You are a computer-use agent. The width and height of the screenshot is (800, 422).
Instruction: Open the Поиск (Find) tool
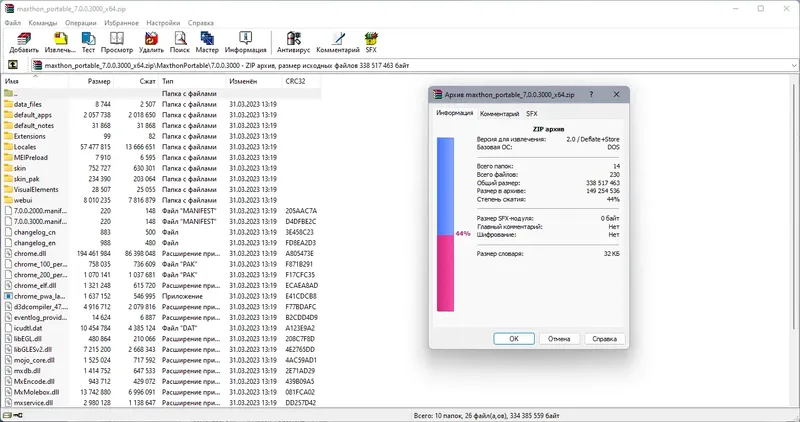180,42
